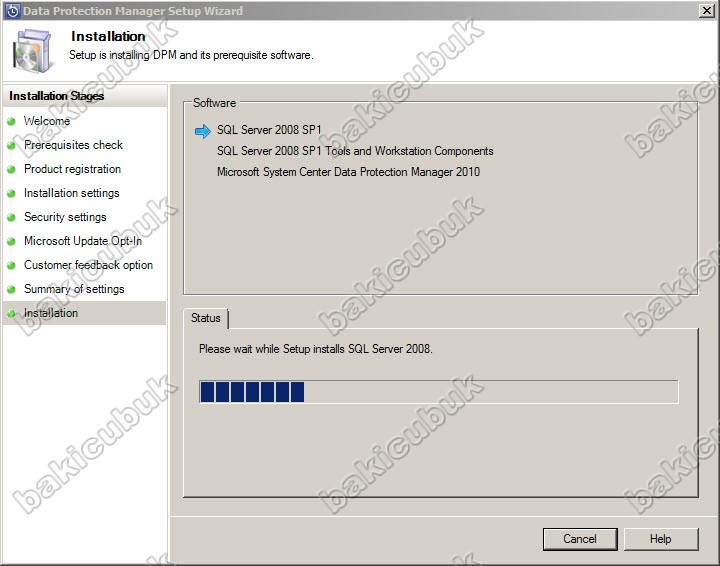Click the green dot next to Installation settings
This screenshot has height=566, width=720.
pos(11,194)
